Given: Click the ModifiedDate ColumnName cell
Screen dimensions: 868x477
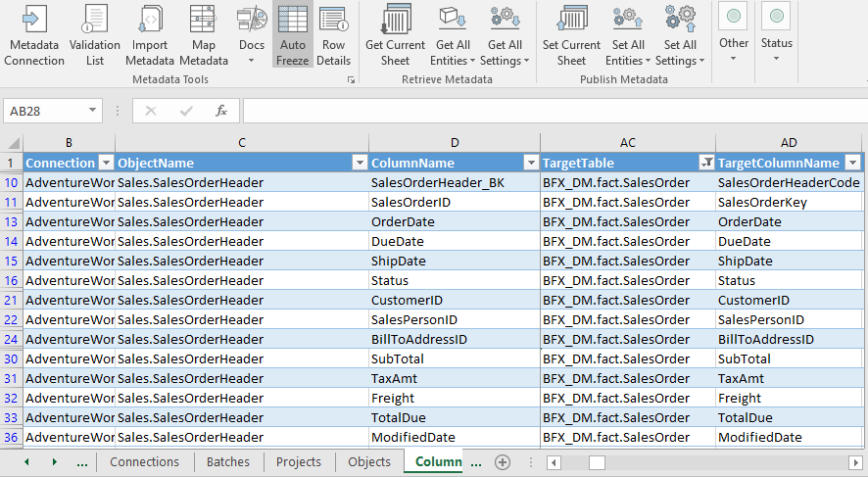Looking at the screenshot, I should tap(455, 437).
